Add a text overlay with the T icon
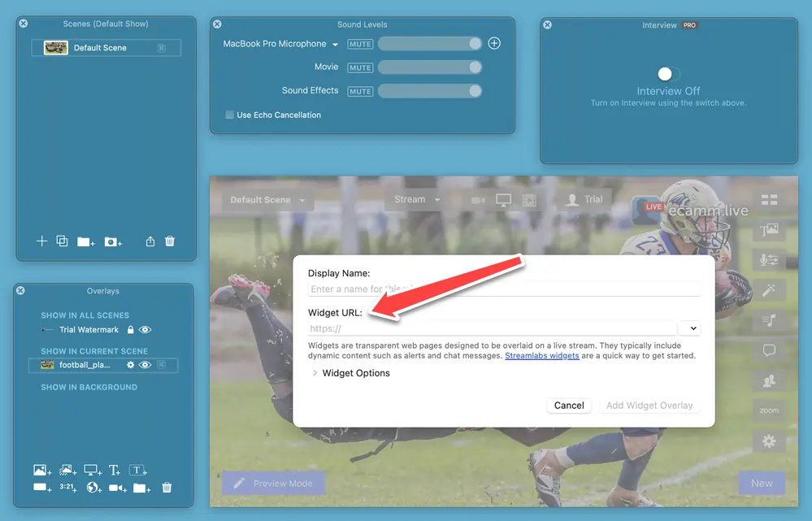The height and width of the screenshot is (521, 812). click(x=114, y=470)
